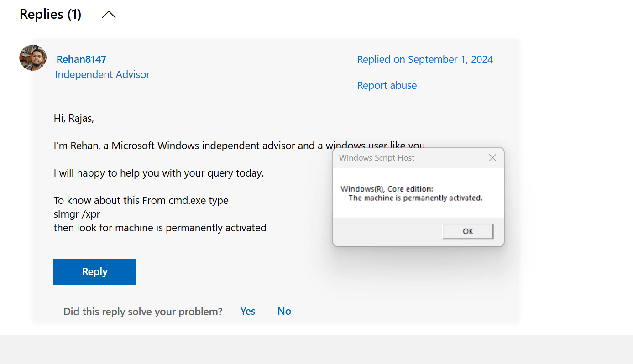Click the greeting text Hi, Rajas

pyautogui.click(x=73, y=118)
